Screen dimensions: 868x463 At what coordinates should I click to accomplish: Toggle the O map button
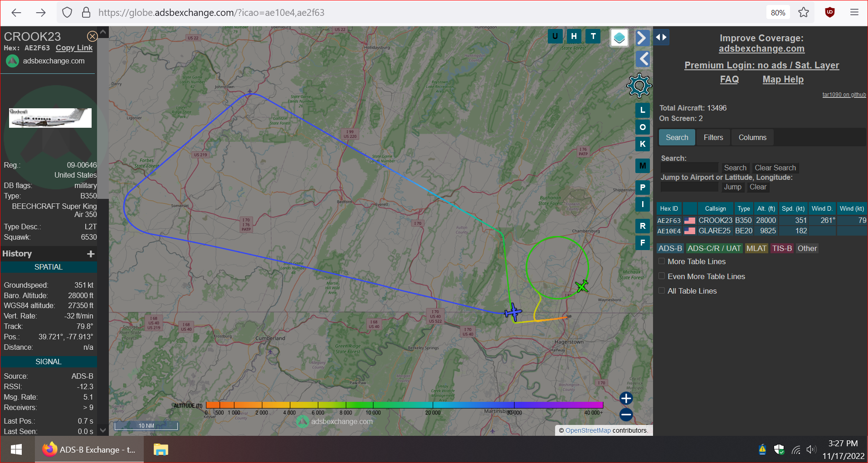643,127
